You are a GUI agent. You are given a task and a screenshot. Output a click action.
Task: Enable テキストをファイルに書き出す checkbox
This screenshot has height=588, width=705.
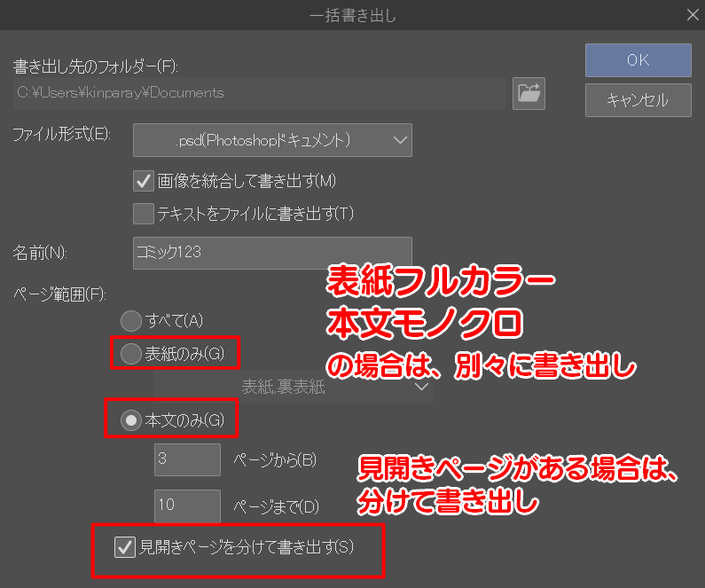(x=144, y=214)
